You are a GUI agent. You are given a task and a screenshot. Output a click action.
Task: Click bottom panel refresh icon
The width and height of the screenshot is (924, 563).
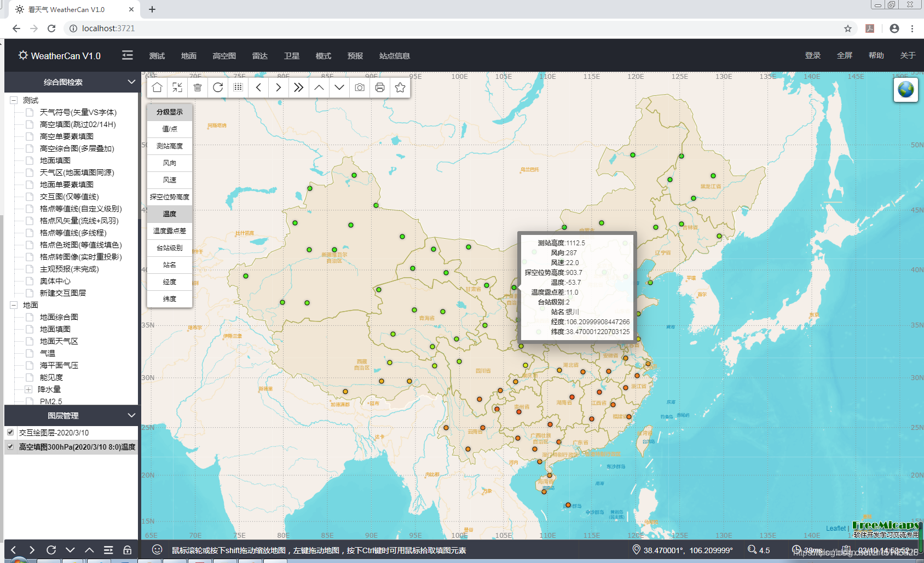coord(51,550)
